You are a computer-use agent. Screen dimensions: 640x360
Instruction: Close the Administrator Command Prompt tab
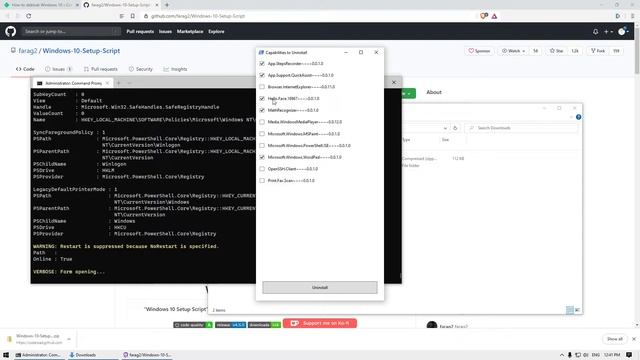coord(107,83)
